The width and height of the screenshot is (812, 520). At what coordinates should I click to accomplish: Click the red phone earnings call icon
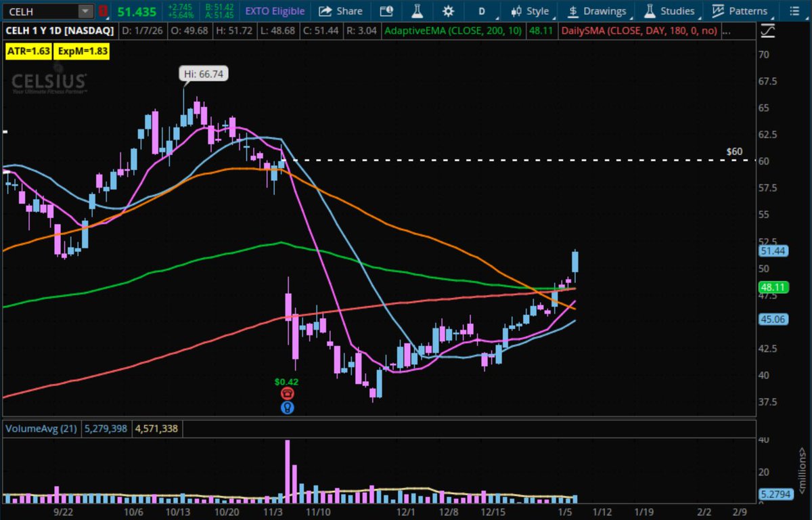point(287,393)
